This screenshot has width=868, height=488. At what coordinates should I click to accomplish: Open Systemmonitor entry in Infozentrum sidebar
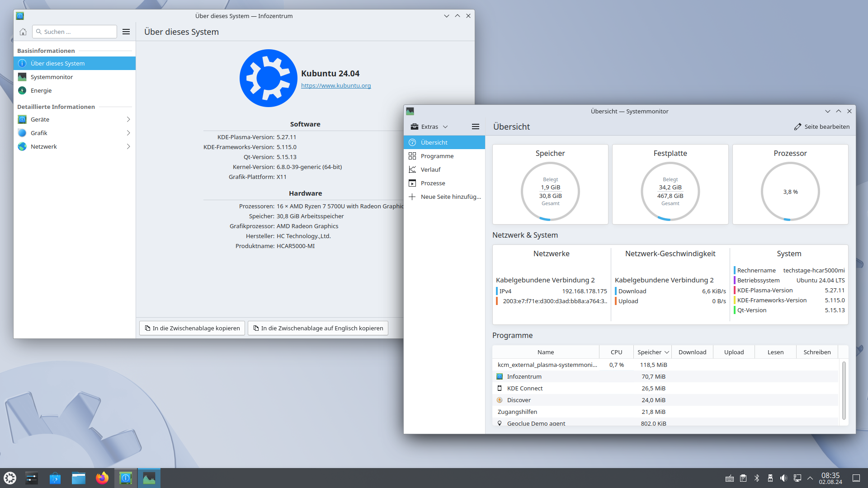75,77
